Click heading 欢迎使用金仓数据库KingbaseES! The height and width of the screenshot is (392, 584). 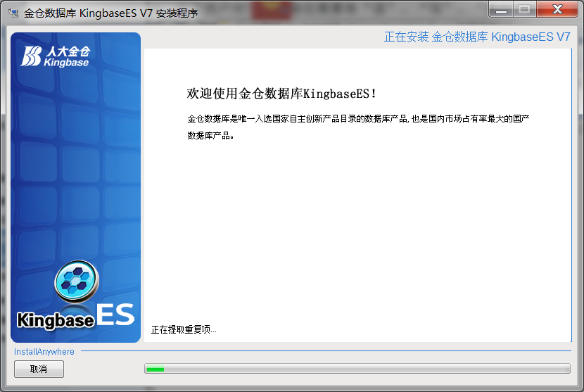(x=281, y=94)
